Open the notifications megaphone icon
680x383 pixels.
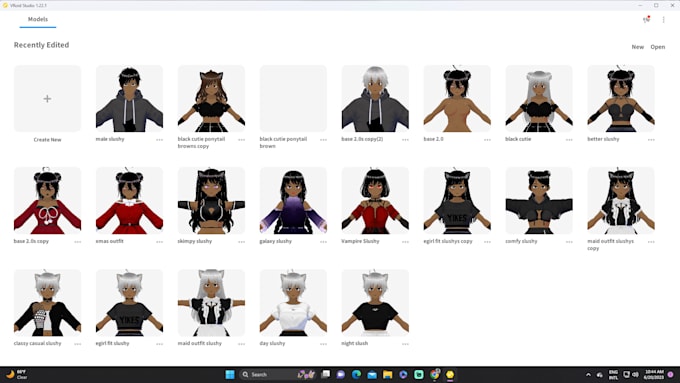(646, 20)
